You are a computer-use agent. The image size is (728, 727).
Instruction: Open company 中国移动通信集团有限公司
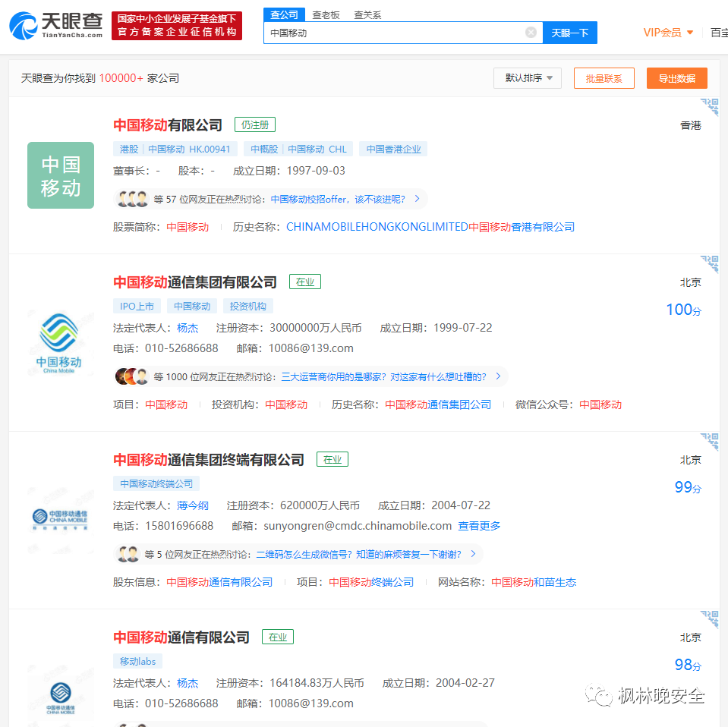coord(195,282)
